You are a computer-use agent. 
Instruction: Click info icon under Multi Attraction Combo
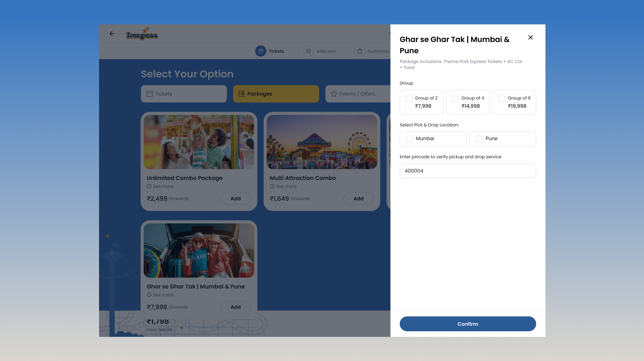click(x=272, y=186)
